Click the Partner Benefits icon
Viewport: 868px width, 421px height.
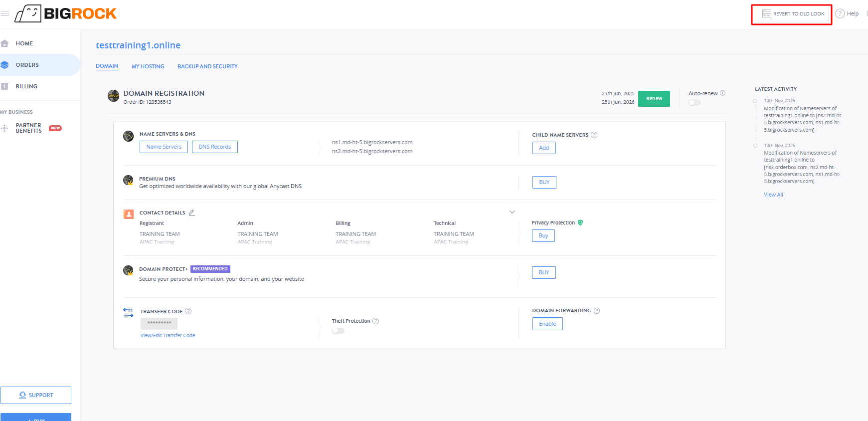pos(5,128)
